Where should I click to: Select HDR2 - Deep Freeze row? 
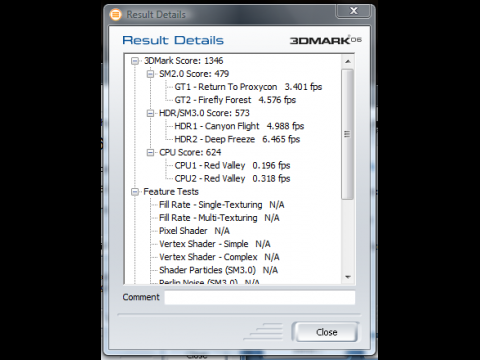pos(237,139)
